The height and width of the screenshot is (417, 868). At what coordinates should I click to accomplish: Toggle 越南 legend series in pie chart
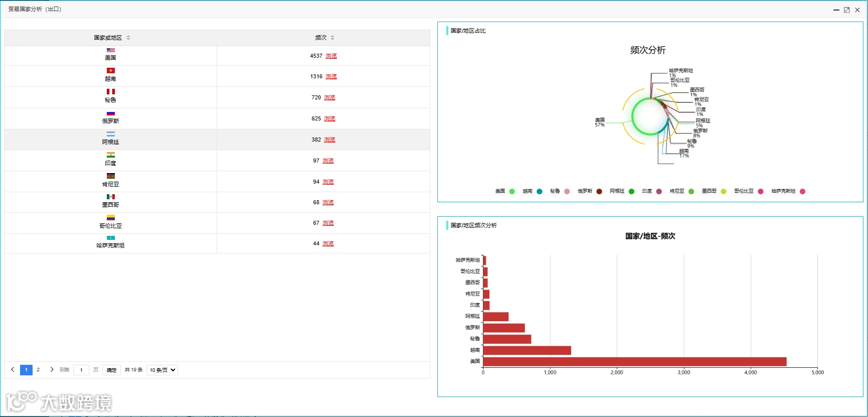[533, 191]
